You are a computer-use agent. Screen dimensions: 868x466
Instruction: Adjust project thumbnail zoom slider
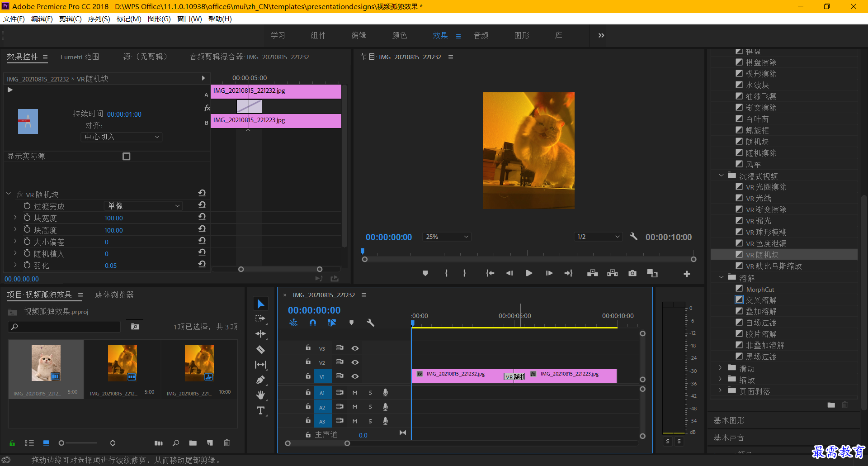61,443
